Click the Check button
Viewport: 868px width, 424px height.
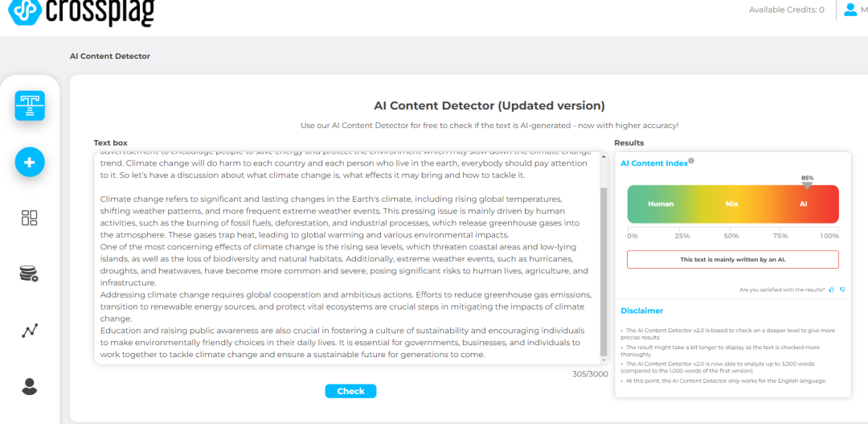(350, 391)
